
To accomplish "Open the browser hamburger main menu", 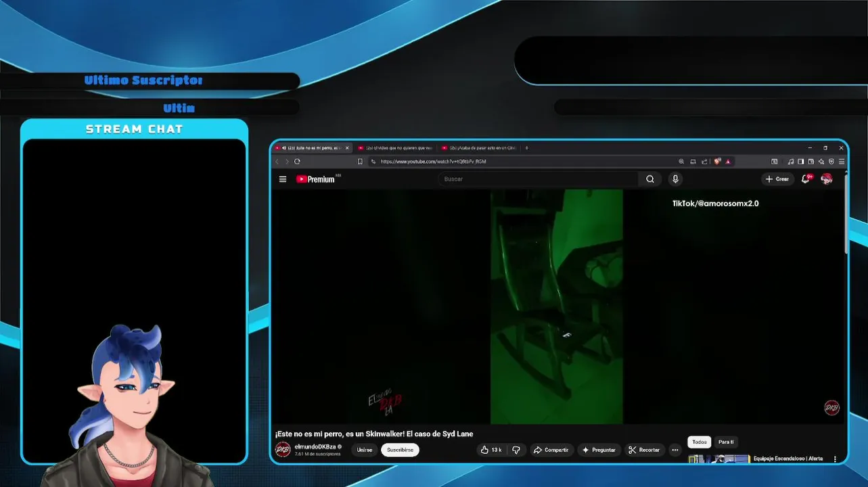I will point(842,162).
